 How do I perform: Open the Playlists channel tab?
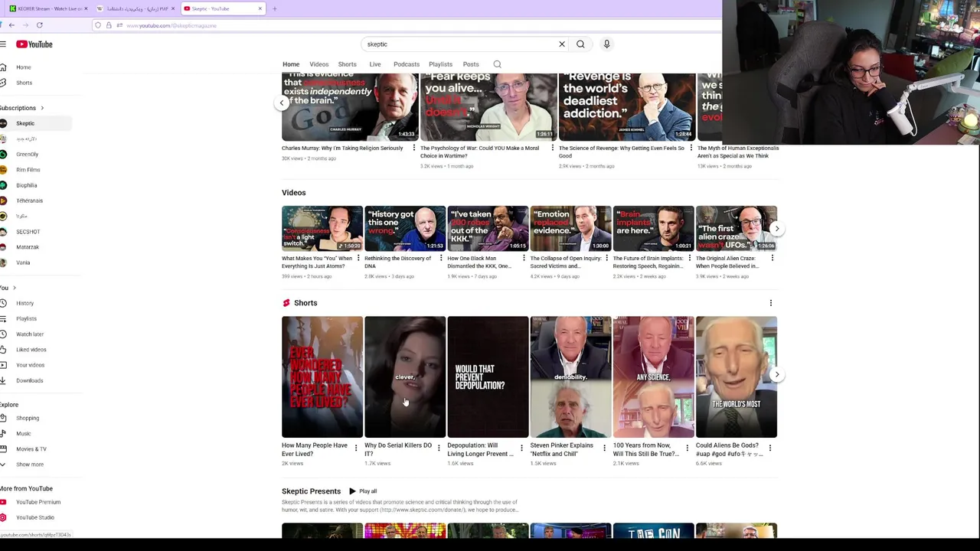point(441,64)
